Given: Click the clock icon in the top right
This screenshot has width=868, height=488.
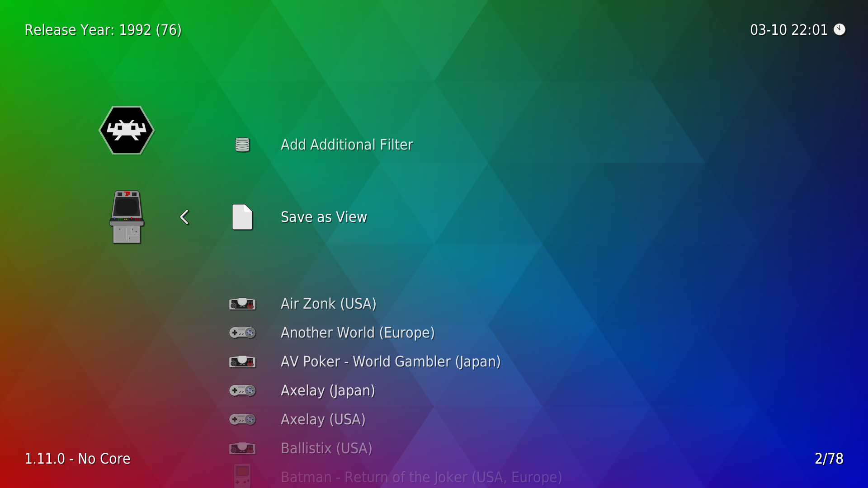Looking at the screenshot, I should tap(840, 30).
